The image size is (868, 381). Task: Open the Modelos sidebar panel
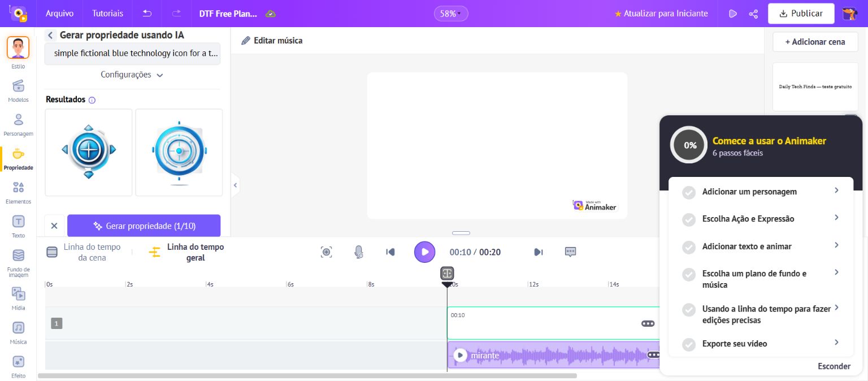[18, 90]
